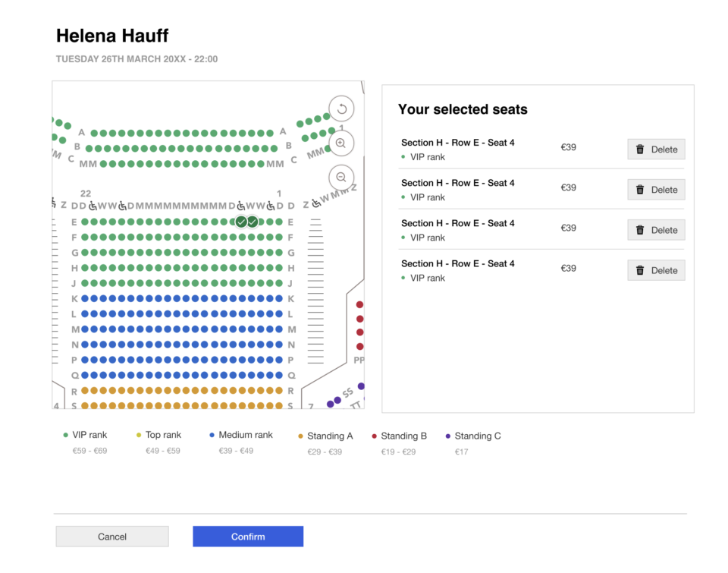Remove the last selected seat entry

[656, 270]
